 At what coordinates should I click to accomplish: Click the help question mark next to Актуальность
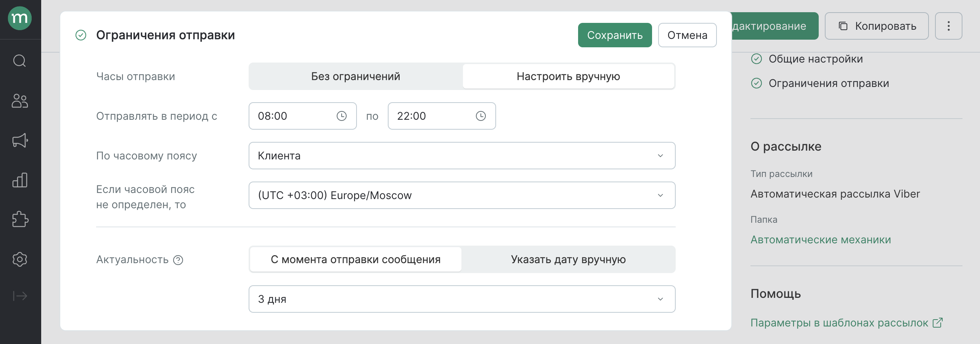(x=178, y=260)
